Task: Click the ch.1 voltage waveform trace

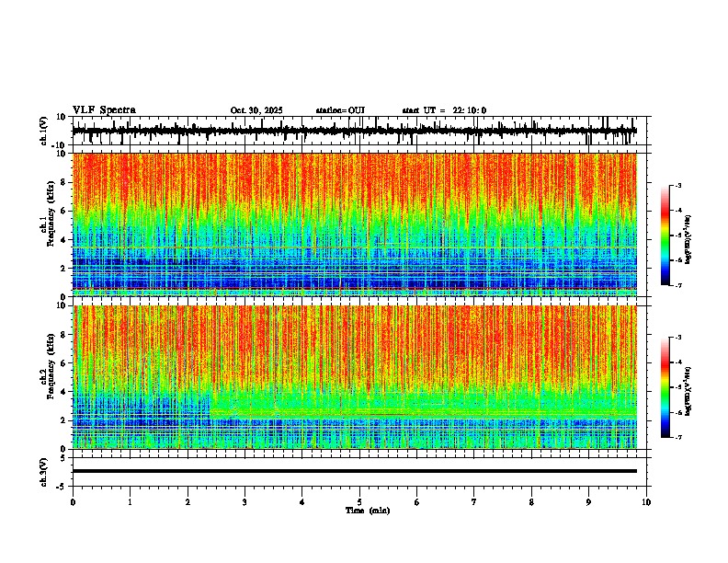Action: 354,131
